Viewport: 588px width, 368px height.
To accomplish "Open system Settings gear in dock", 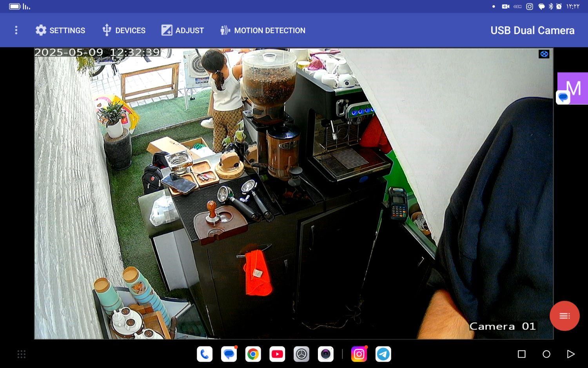I will (x=301, y=354).
